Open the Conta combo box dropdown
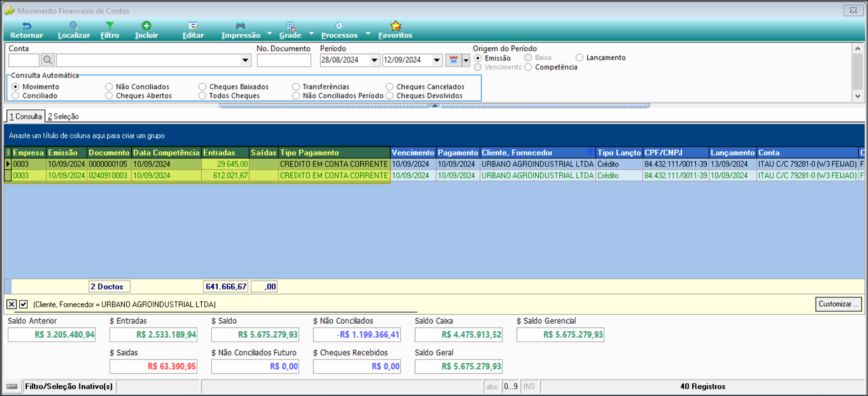 [245, 60]
